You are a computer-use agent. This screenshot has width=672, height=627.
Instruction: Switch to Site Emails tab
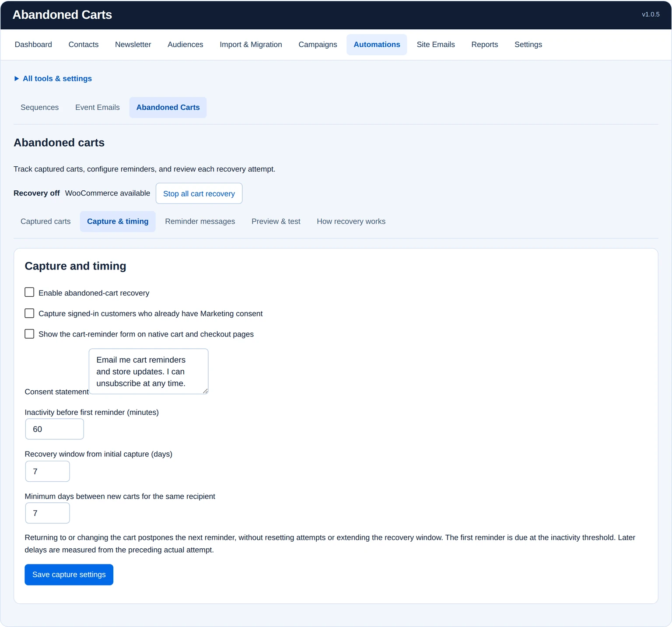436,45
